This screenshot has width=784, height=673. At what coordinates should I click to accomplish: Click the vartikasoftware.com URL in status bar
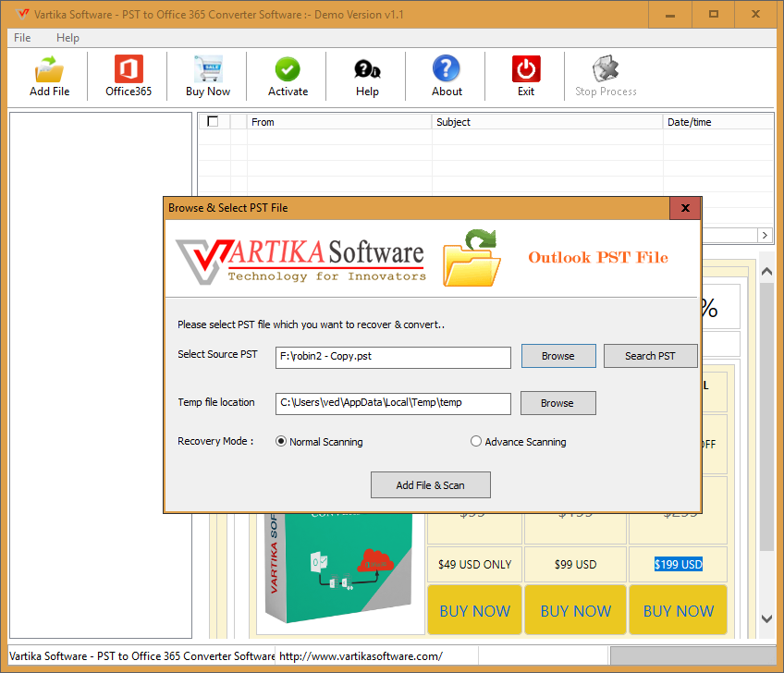coord(361,656)
